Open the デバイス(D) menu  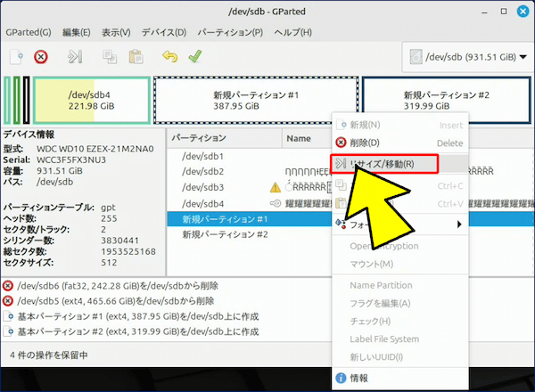[164, 33]
